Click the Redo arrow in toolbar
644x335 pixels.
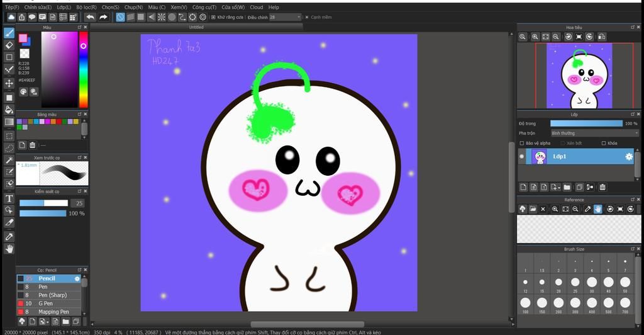[104, 17]
